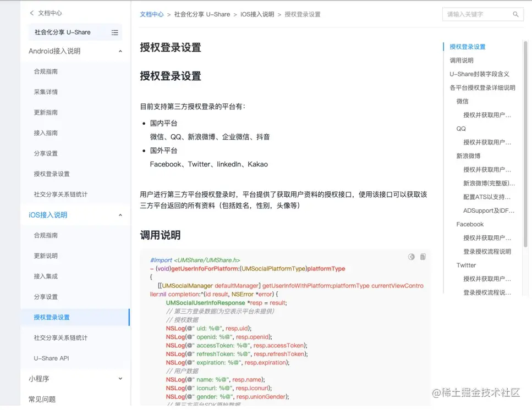
Task: Click the Facebook、Twitter、linkedIn、Kakao line
Action: tap(209, 164)
